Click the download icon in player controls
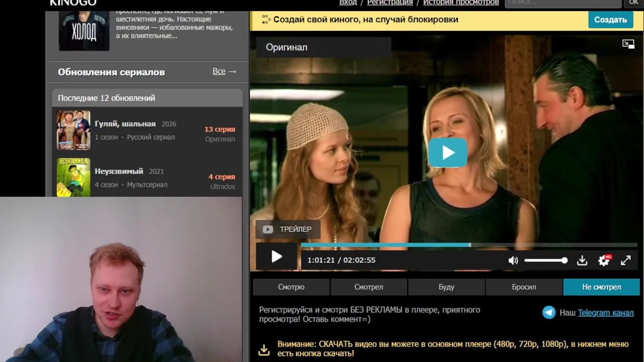This screenshot has width=644, height=362. (x=582, y=260)
